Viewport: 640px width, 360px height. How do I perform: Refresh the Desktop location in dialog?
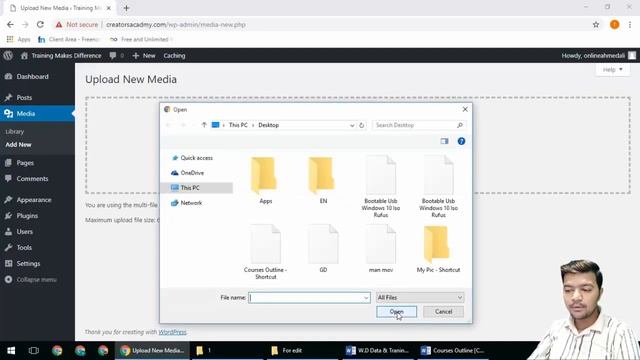[362, 125]
